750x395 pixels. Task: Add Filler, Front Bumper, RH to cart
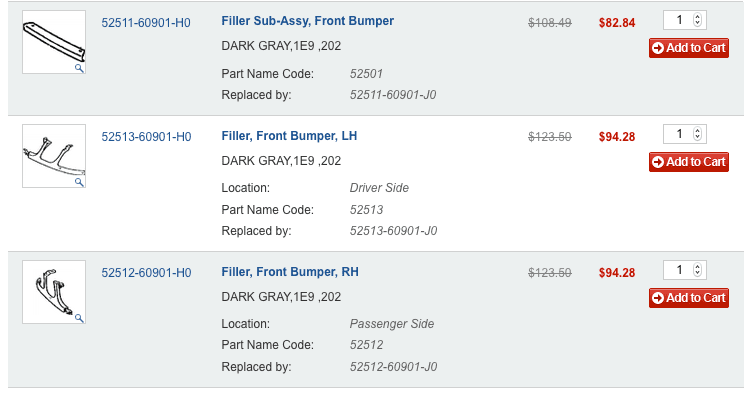pyautogui.click(x=689, y=297)
